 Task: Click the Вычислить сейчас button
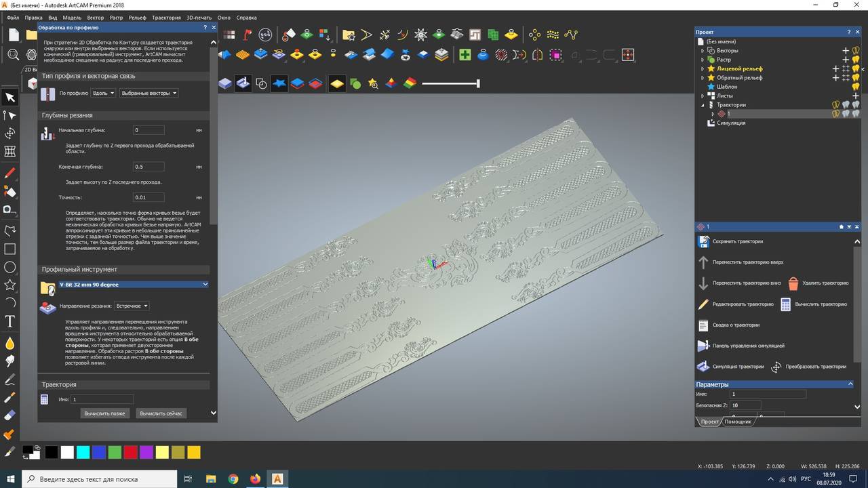point(161,413)
